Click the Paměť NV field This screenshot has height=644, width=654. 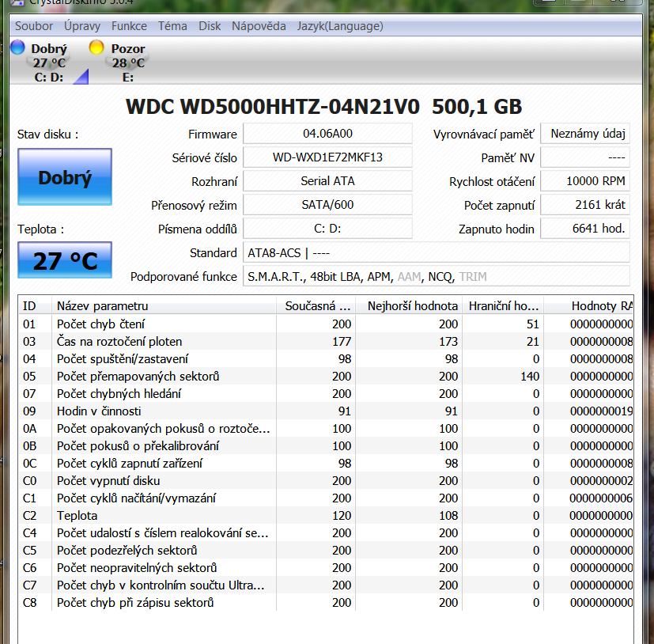[x=585, y=157]
